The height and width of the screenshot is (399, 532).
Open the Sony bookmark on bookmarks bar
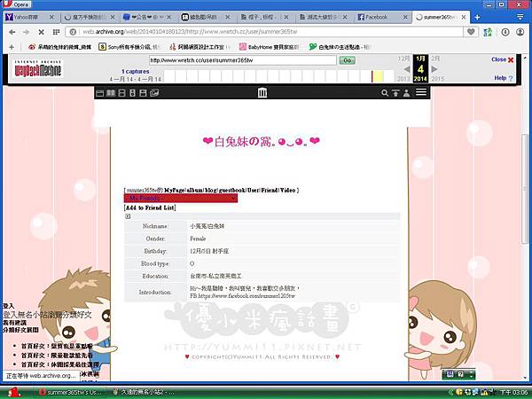[129, 47]
